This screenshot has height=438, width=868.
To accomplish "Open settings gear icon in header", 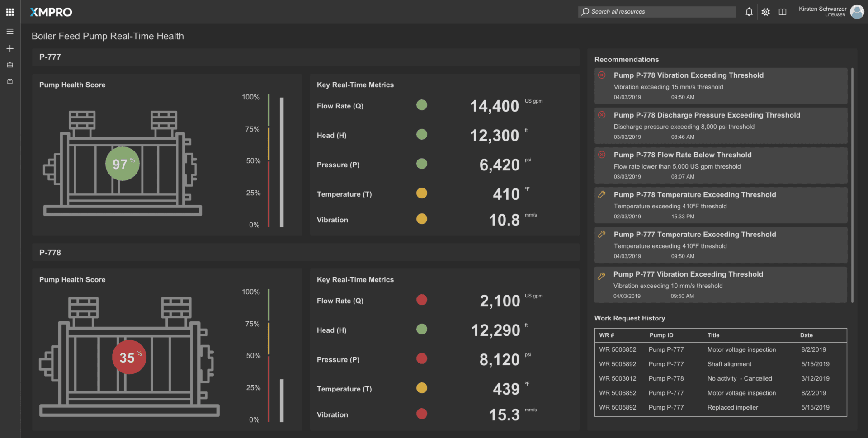I will (765, 12).
